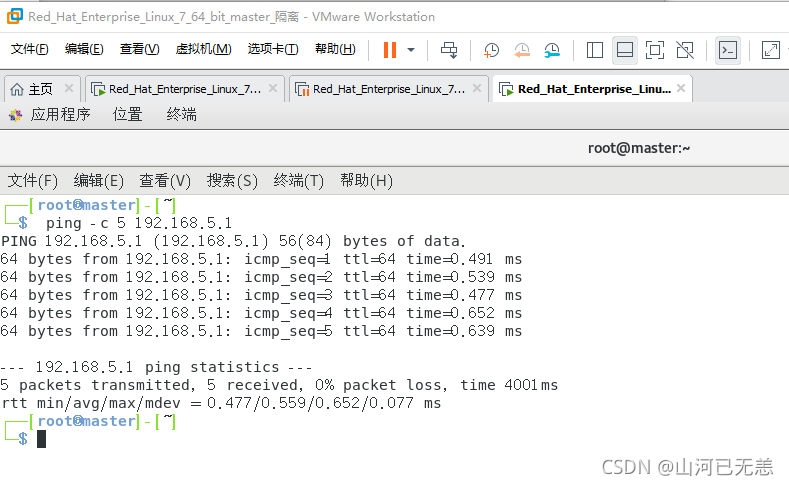Switch to the 主页 home tab
Image resolution: width=789 pixels, height=485 pixels.
point(40,89)
